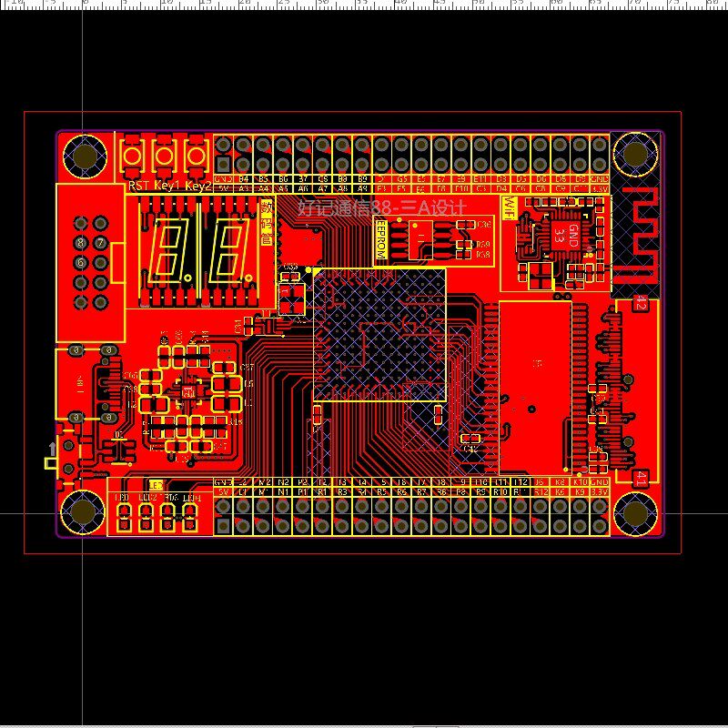Select the large memory chip beside the BGA

click(x=535, y=388)
